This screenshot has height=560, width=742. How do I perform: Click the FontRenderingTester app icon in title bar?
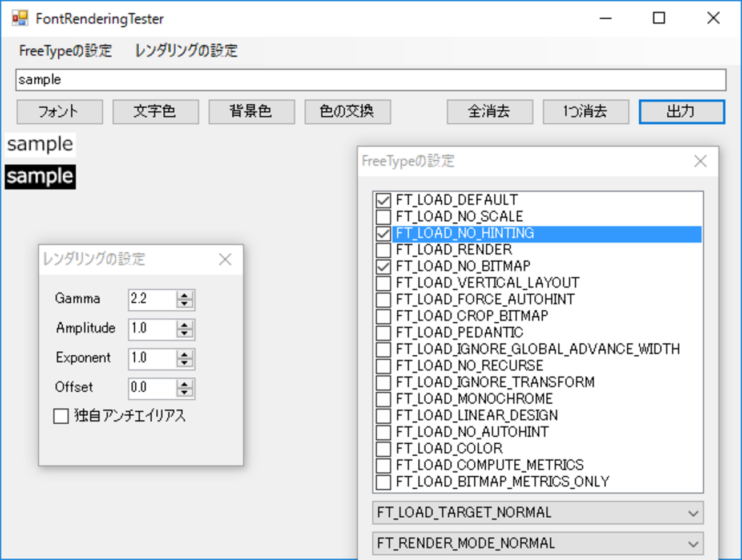coord(19,18)
